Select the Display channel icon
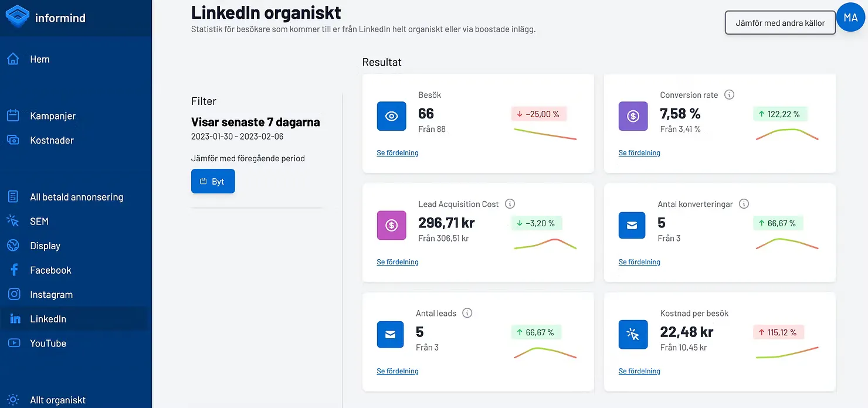The height and width of the screenshot is (408, 868). 13,246
